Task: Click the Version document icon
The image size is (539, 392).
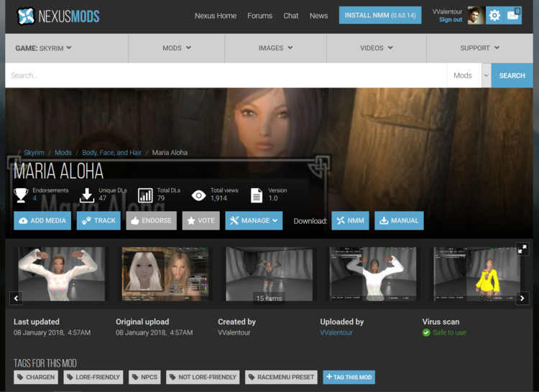Action: [257, 195]
